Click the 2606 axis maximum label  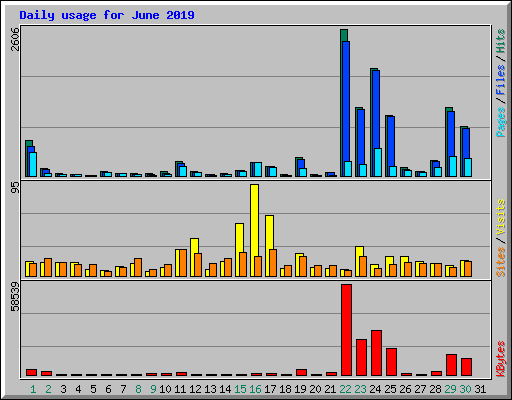point(15,39)
